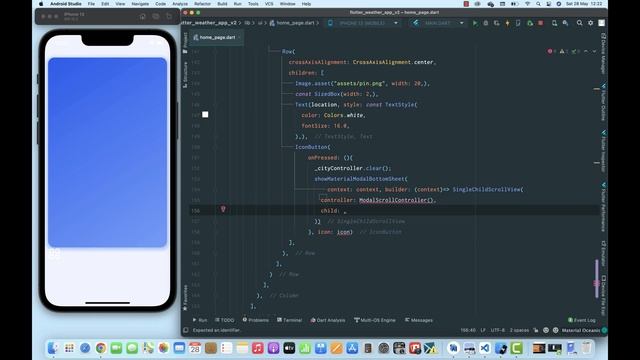Click the ModalScrollController() code text
The width and height of the screenshot is (640, 360).
pos(397,200)
